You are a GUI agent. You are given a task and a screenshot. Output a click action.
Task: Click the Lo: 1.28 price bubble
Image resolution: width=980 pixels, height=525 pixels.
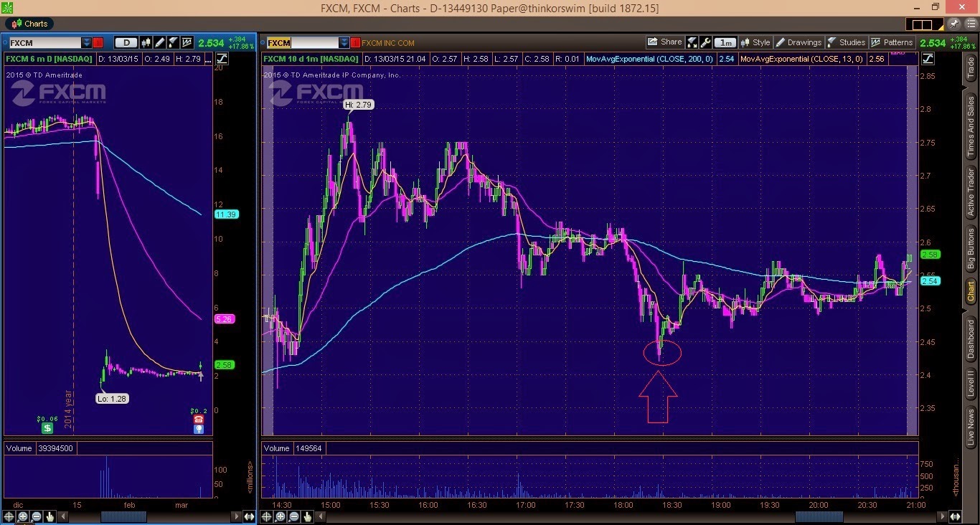click(x=113, y=398)
